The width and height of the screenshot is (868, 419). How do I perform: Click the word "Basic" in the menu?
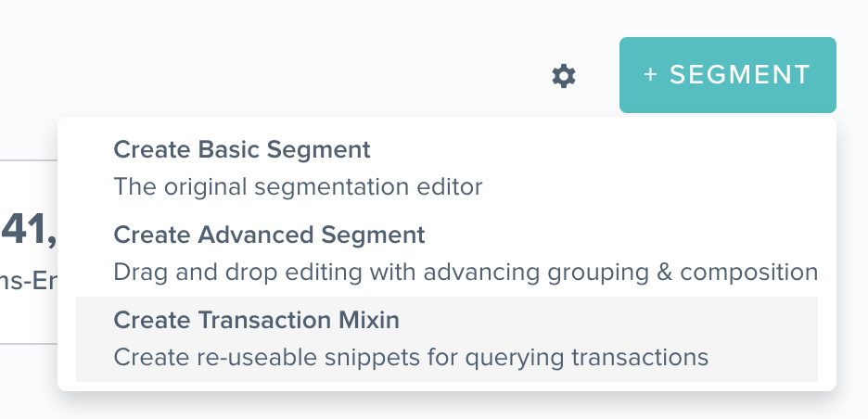coord(229,149)
